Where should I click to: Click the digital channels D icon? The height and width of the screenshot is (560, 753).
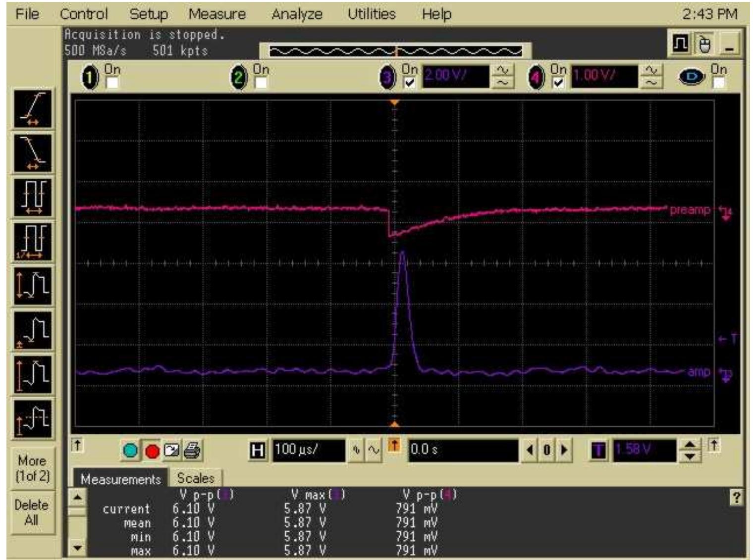coord(692,77)
